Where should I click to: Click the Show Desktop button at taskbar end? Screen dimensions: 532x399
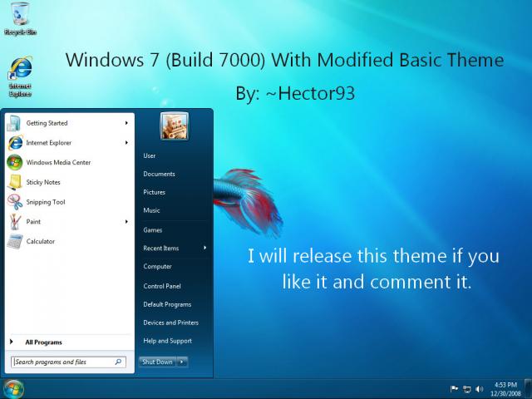click(528, 389)
